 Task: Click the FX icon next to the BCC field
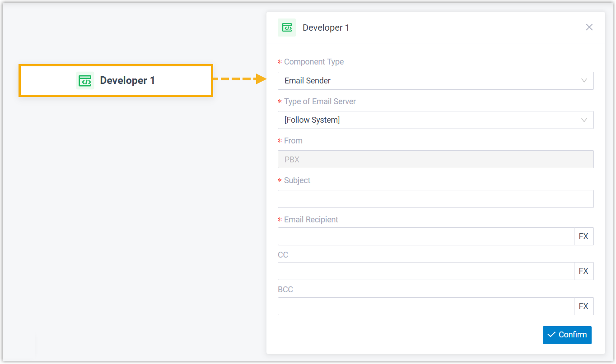tap(584, 306)
